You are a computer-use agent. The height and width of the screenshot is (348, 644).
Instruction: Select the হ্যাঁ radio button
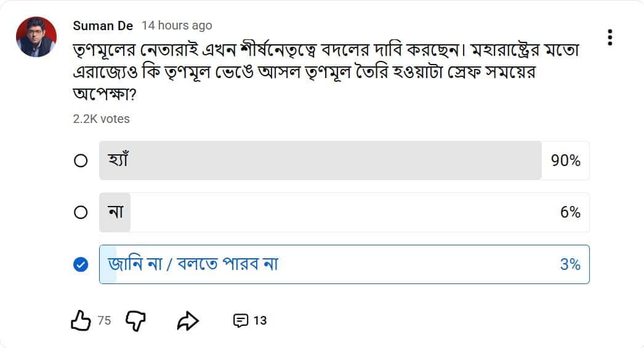[81, 160]
